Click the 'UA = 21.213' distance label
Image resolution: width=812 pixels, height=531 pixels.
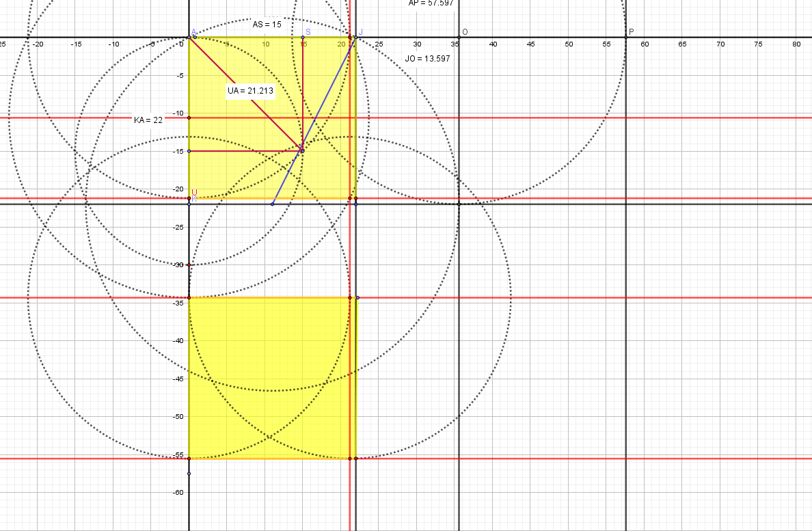point(250,92)
